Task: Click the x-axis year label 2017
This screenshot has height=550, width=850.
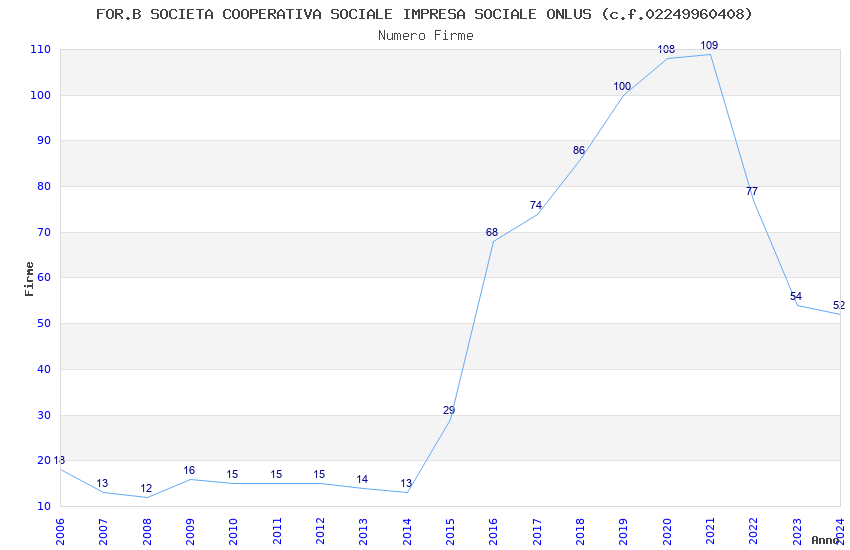Action: 537,531
